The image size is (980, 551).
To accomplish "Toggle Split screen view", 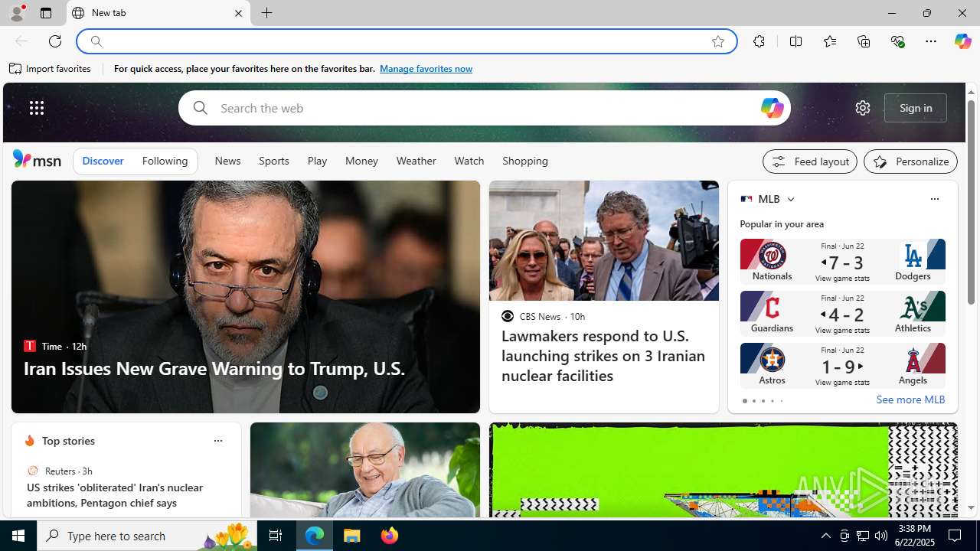I will pyautogui.click(x=795, y=41).
